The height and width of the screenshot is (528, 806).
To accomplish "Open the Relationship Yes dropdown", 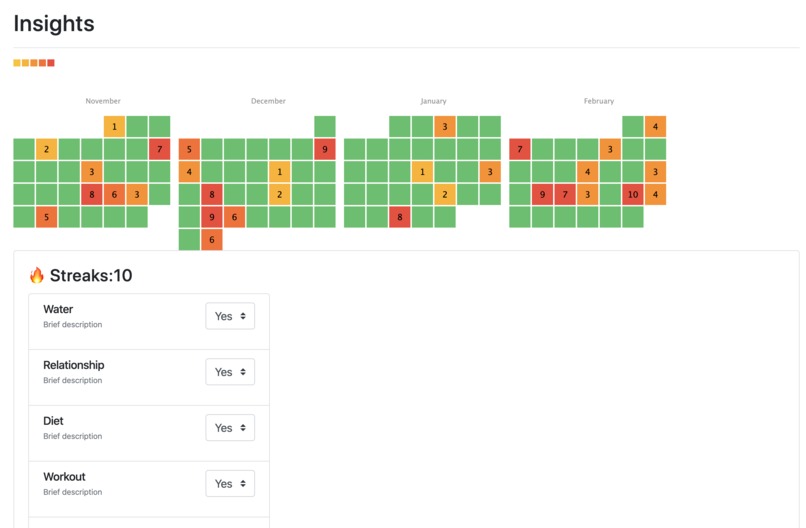I will (x=230, y=372).
